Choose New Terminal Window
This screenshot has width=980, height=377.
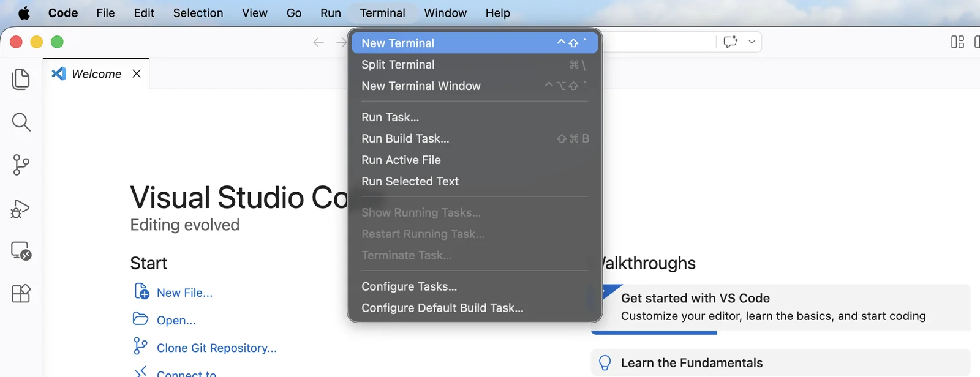(475, 86)
